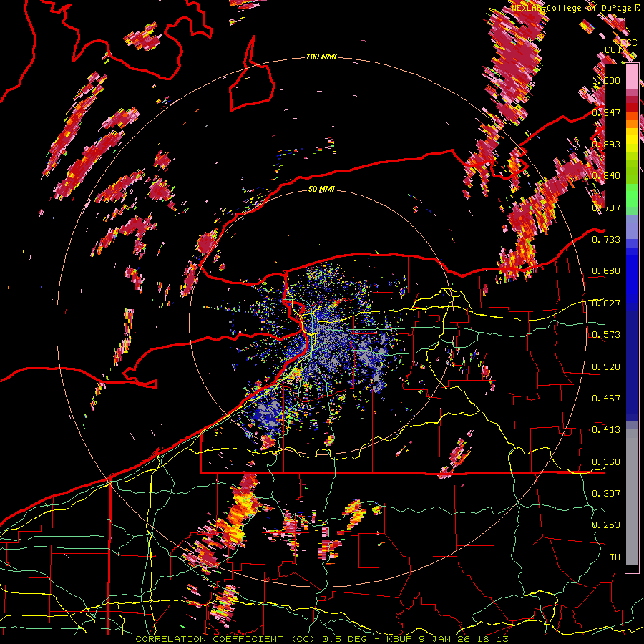Click the 100 NMI range ring label

(321, 57)
